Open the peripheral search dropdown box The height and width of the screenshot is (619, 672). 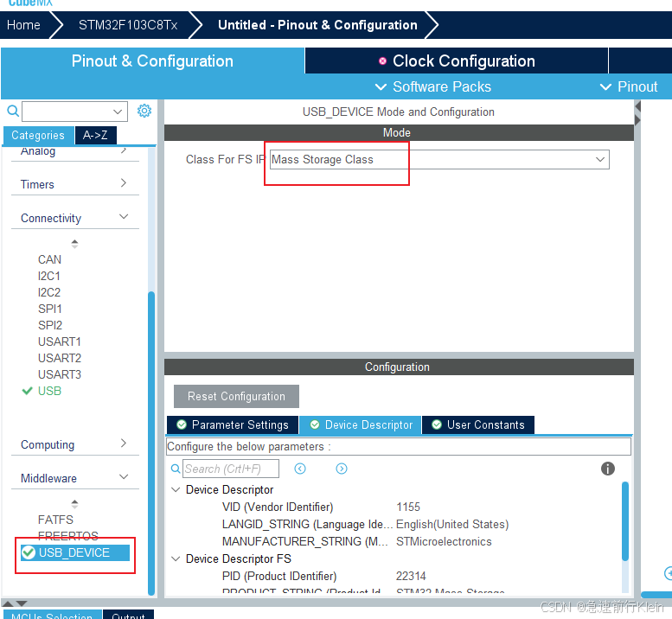coord(74,112)
